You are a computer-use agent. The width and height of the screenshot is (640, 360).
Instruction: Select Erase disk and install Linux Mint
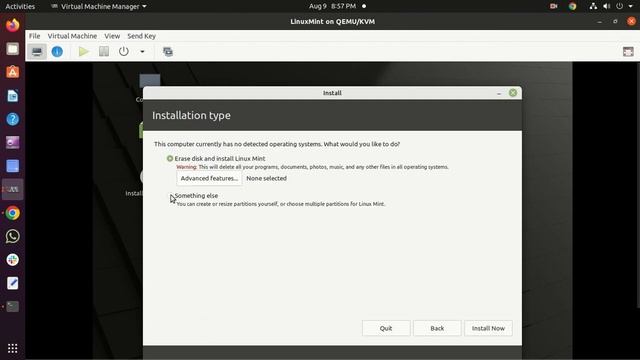click(216, 158)
